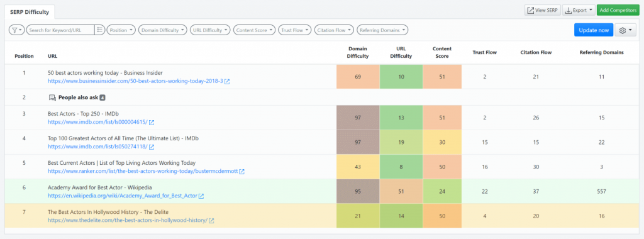
Task: Focus the Search for Keyword/URL field
Action: tap(60, 30)
